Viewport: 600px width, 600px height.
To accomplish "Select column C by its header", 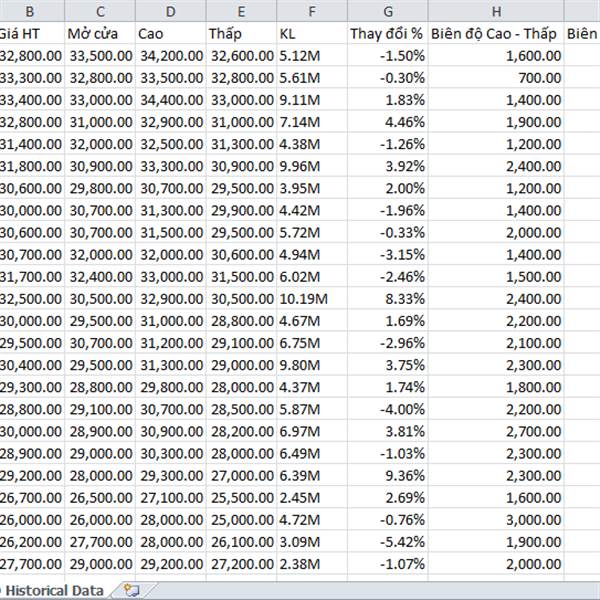I will (100, 12).
